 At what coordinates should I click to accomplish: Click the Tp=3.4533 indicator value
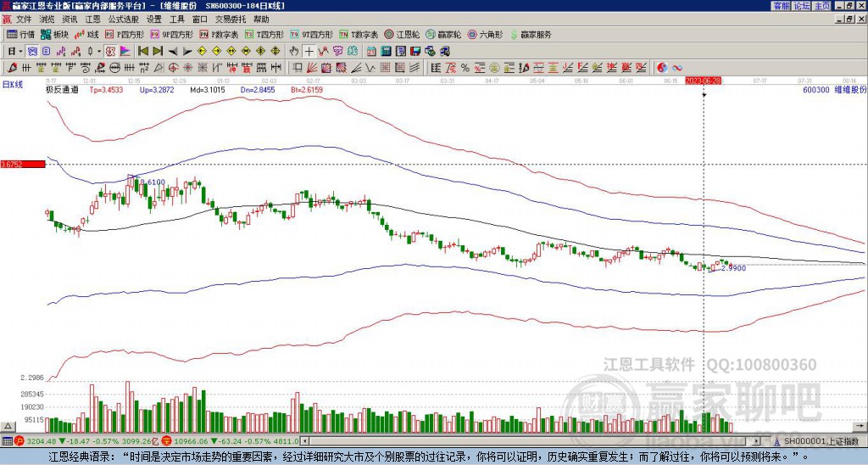pyautogui.click(x=105, y=89)
